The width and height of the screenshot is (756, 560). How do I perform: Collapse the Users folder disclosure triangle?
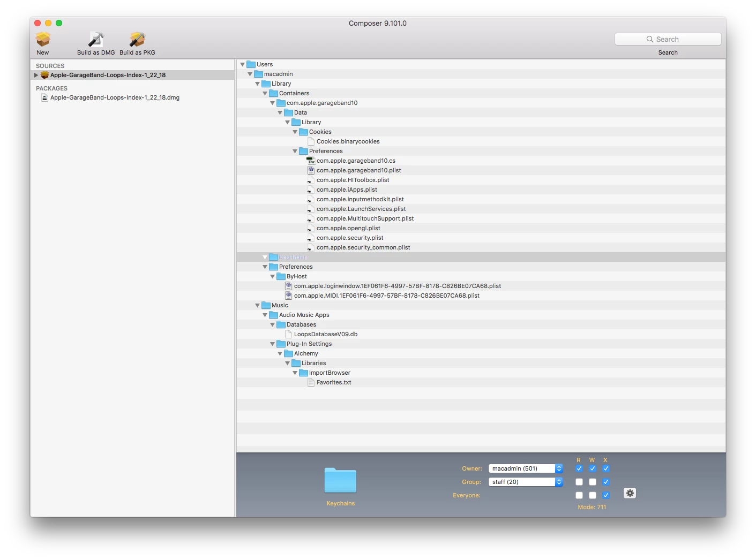coord(242,64)
